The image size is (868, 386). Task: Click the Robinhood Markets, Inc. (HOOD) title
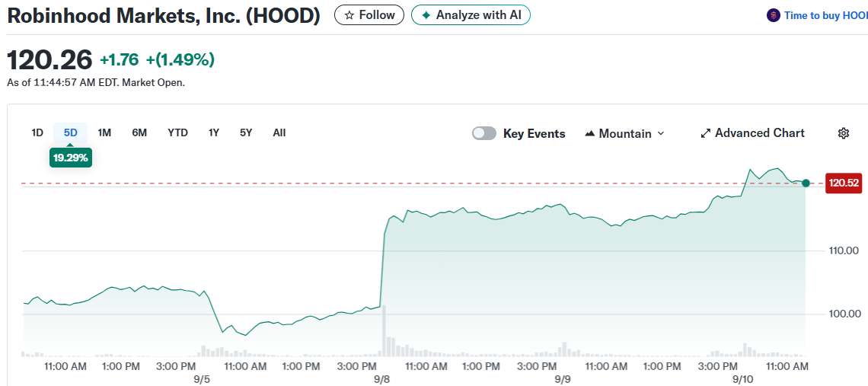coord(164,15)
